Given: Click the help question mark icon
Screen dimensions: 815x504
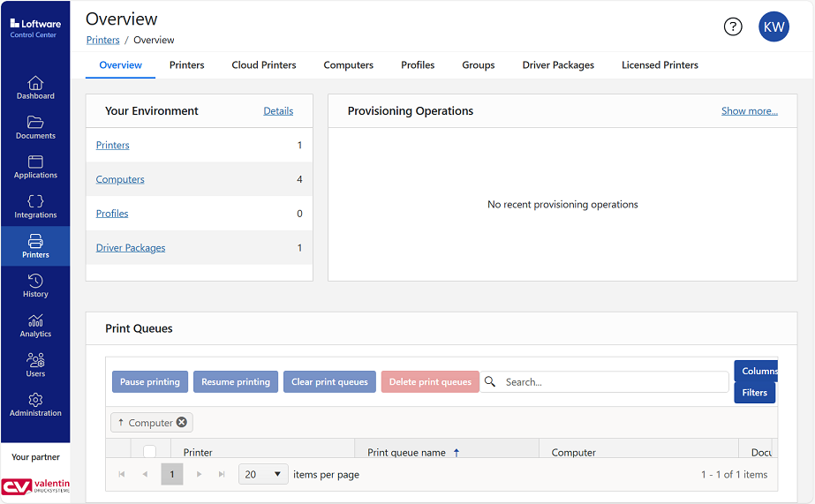Looking at the screenshot, I should pos(733,26).
